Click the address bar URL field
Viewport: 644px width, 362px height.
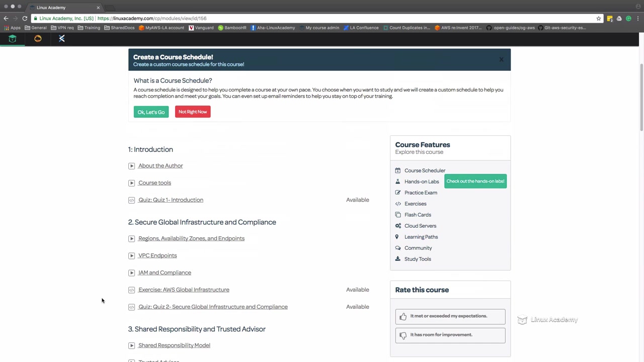pyautogui.click(x=317, y=19)
